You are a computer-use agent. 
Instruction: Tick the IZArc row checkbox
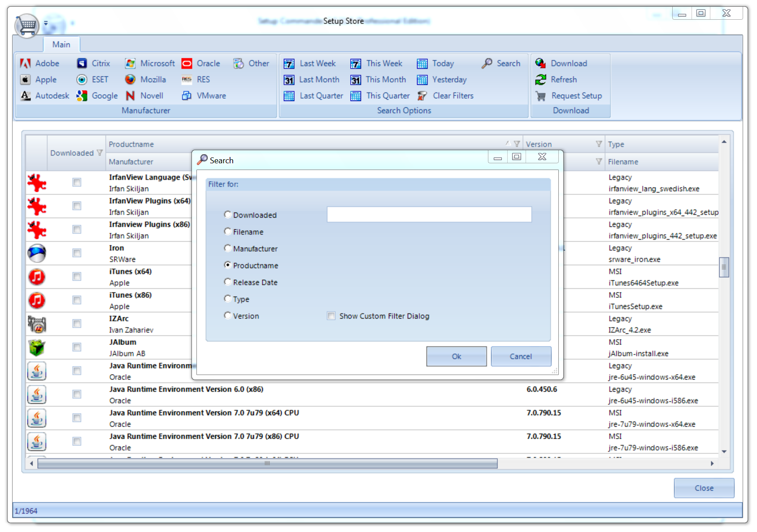tap(77, 323)
